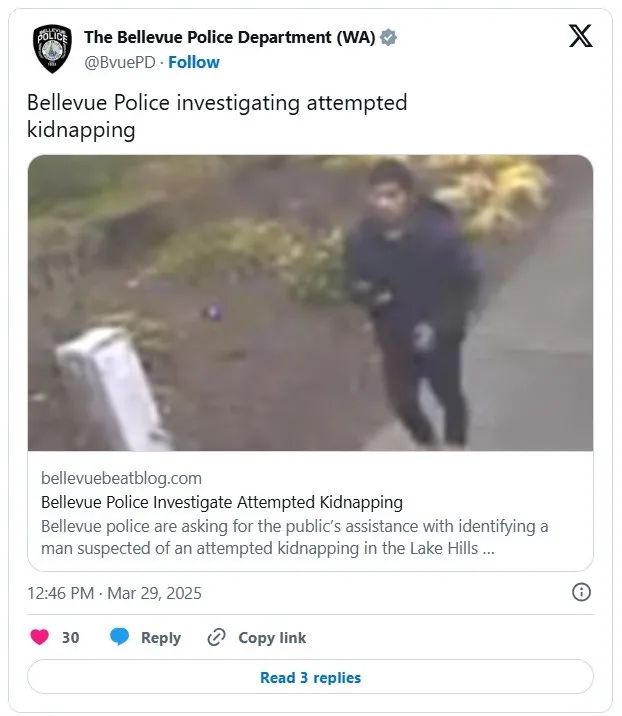Like the tweet with heart icon
This screenshot has width=622, height=716.
(40, 637)
